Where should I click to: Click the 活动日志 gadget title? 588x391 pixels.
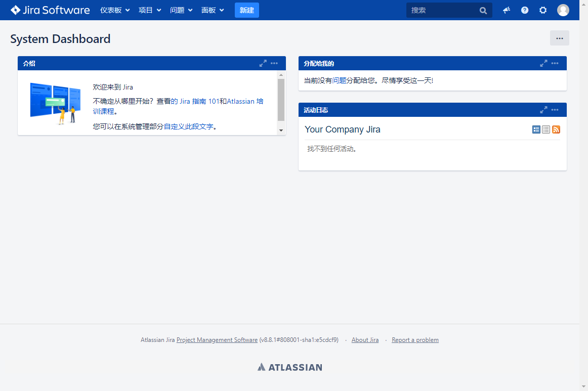[316, 110]
